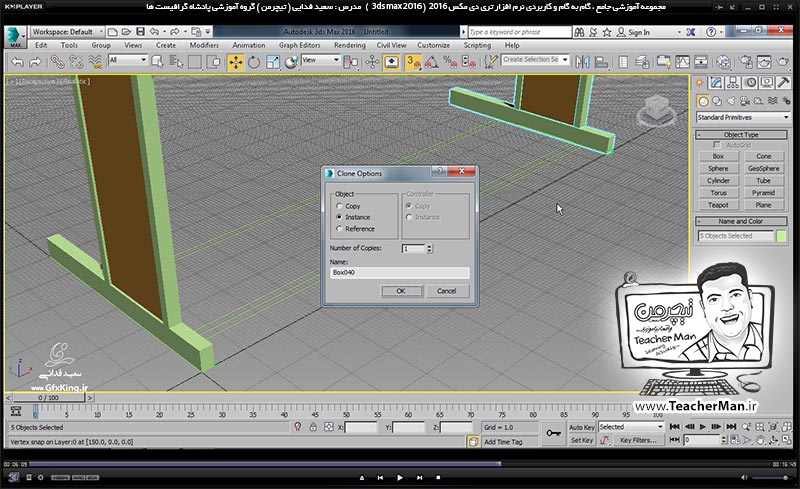800x489 pixels.
Task: Click the Box primitive button
Action: [718, 156]
